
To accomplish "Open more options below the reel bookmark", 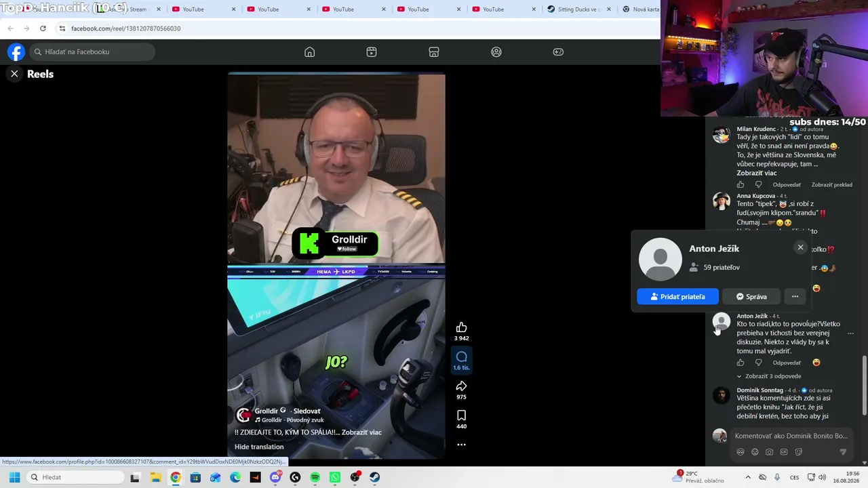I will tap(462, 445).
